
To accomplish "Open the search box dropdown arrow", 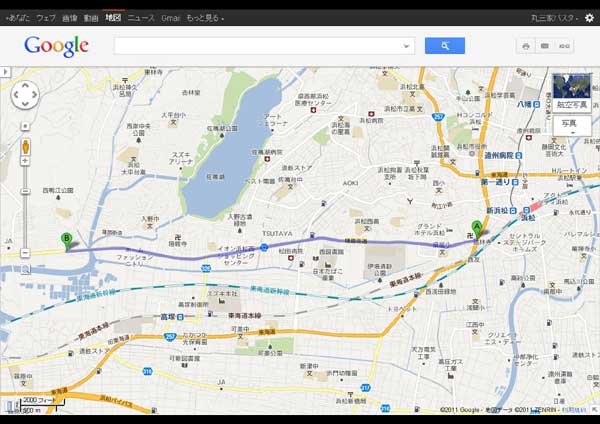I will pyautogui.click(x=406, y=46).
